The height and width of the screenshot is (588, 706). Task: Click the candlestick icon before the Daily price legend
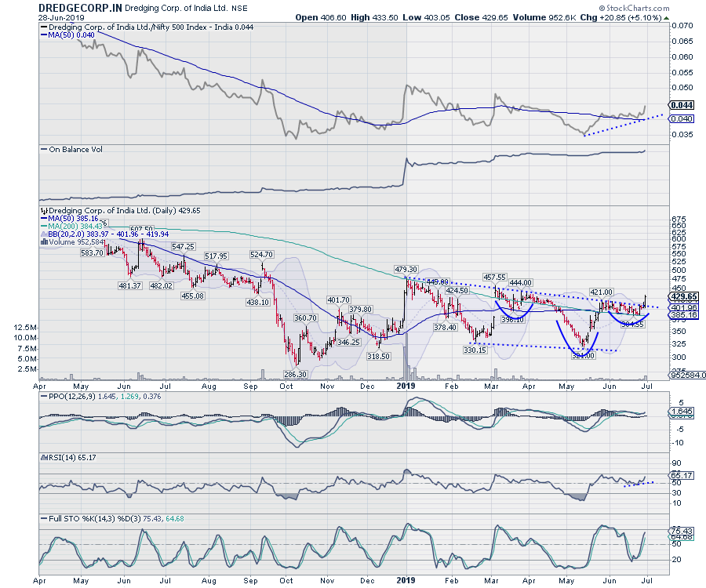click(44, 210)
